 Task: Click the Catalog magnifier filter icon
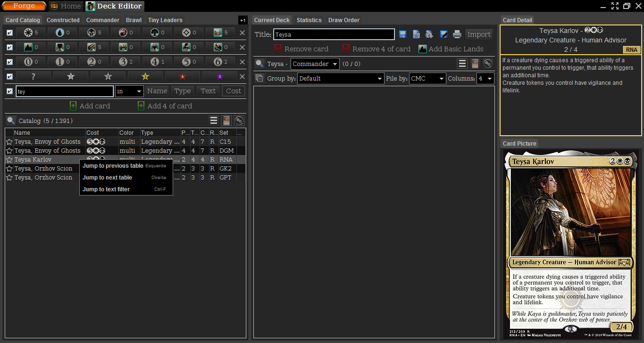click(x=11, y=121)
